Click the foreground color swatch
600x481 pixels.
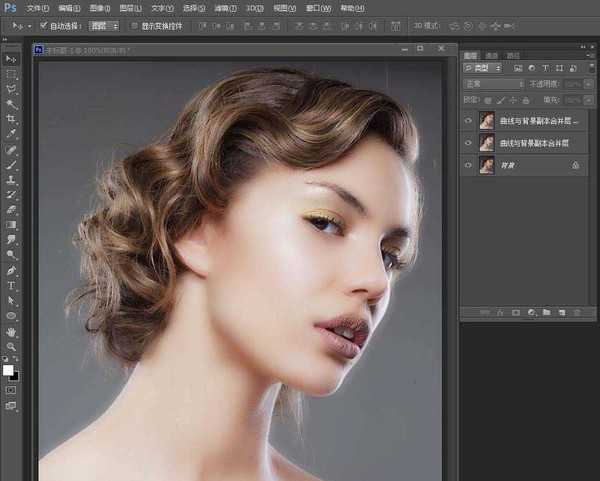[x=9, y=370]
